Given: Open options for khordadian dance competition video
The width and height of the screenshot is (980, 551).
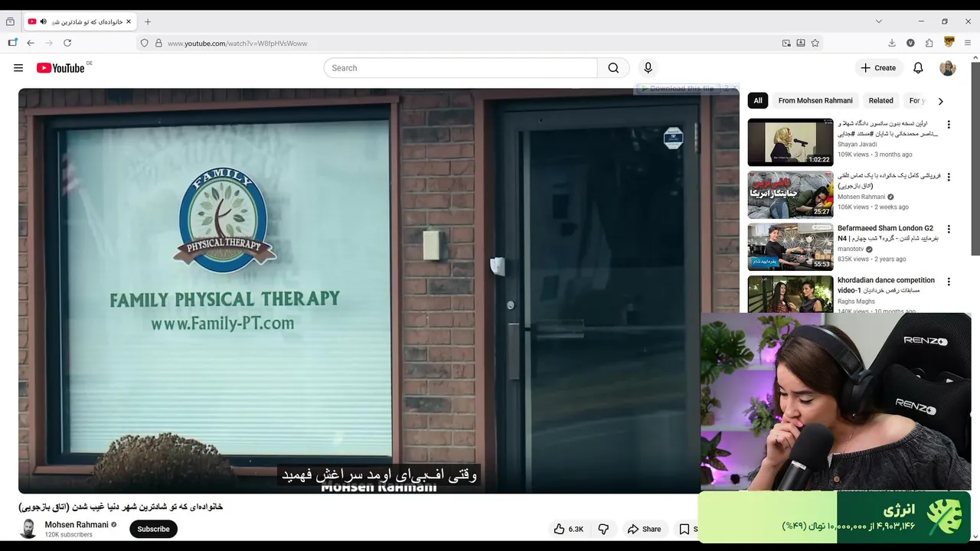Looking at the screenshot, I should (949, 282).
